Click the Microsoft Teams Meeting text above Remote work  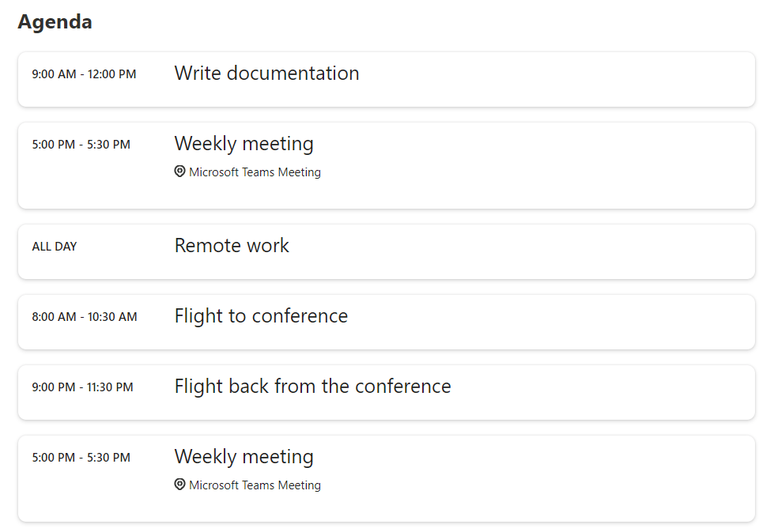(255, 172)
